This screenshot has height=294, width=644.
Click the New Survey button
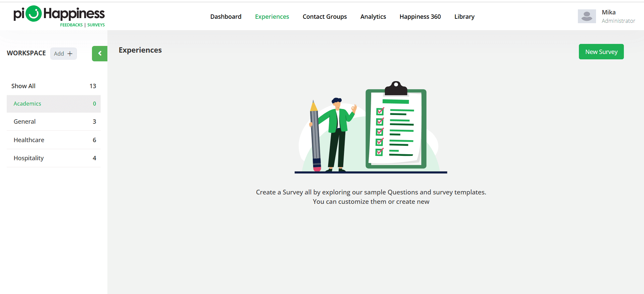click(x=601, y=52)
